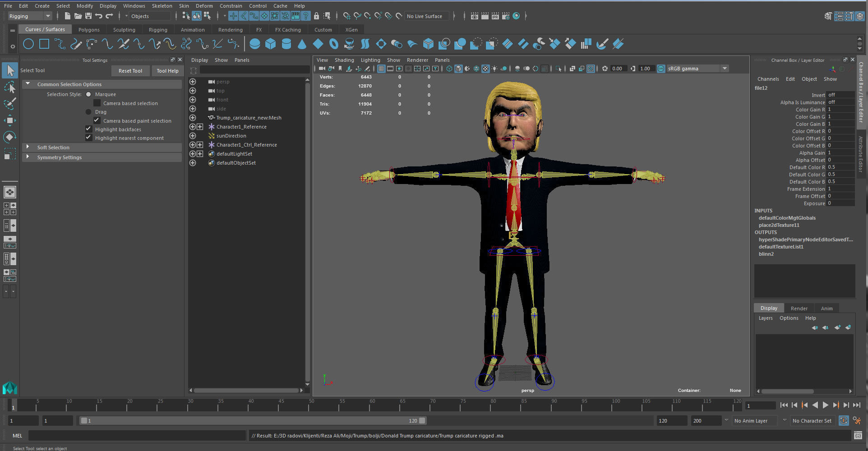This screenshot has height=451, width=868.
Task: Select the NURBS circle shelf icon
Action: point(28,44)
